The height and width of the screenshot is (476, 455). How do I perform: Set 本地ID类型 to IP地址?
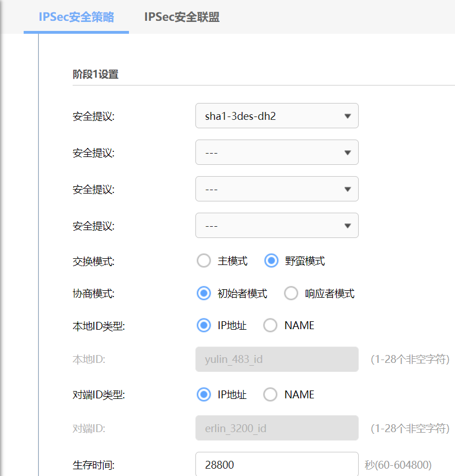pos(203,325)
